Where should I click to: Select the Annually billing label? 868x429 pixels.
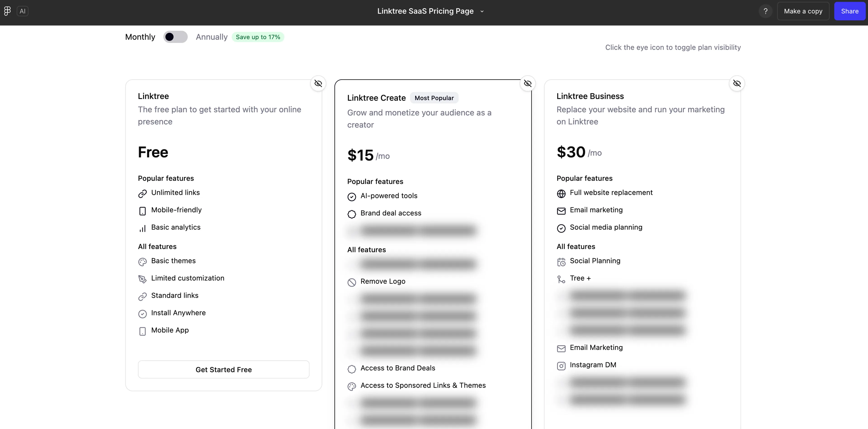[212, 37]
